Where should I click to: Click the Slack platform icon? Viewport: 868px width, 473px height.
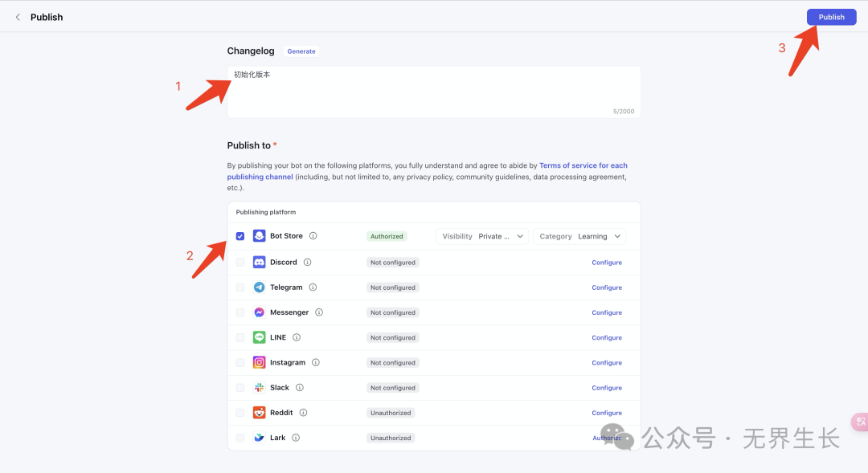(259, 387)
